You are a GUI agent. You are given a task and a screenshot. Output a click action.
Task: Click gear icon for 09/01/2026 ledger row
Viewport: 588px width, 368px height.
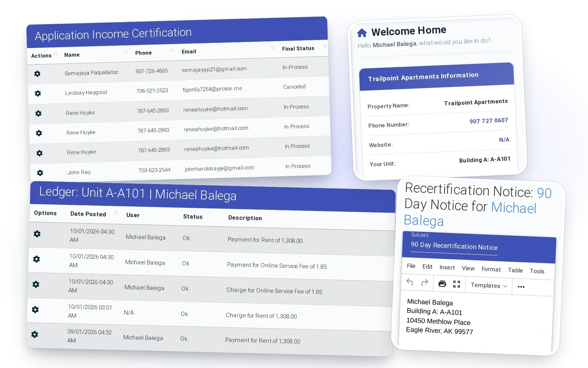(x=35, y=334)
